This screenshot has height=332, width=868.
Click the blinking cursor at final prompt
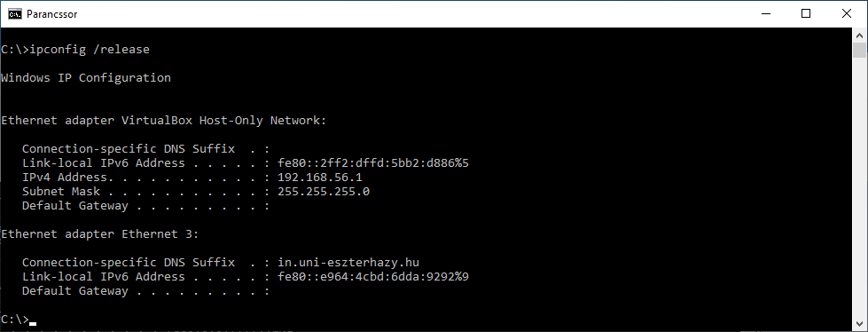click(33, 322)
